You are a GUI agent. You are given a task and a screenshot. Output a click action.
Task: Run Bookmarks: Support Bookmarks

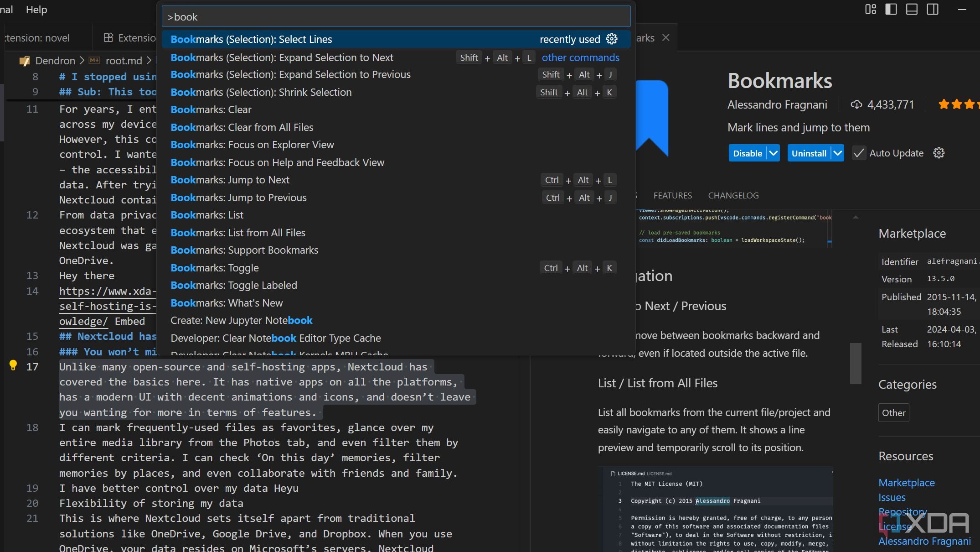coord(396,250)
